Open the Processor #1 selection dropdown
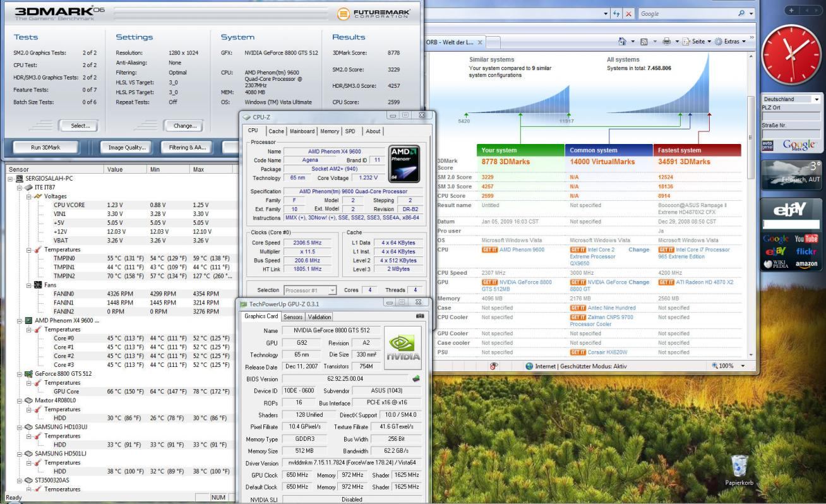826x504 pixels. [332, 291]
